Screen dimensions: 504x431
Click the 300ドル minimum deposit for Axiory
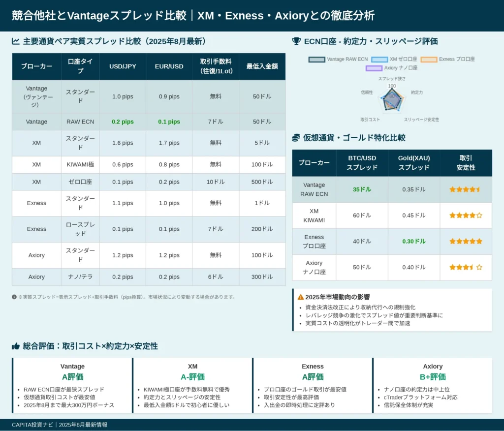(x=262, y=277)
